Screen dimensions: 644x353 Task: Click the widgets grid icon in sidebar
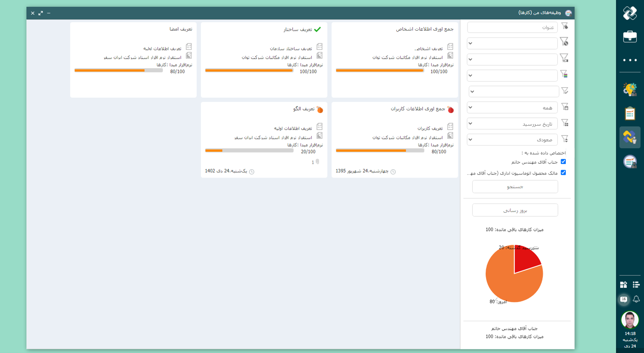point(624,285)
